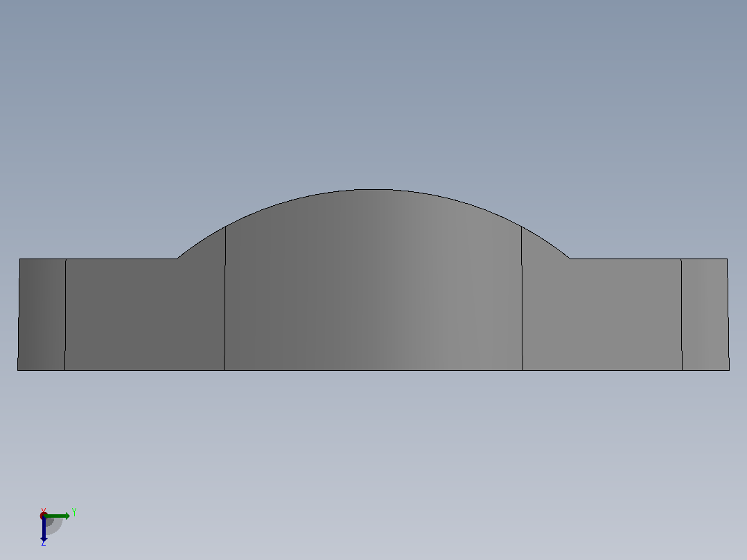The height and width of the screenshot is (560, 747).
Task: Click the green Y axis arrow
Action: coord(57,516)
